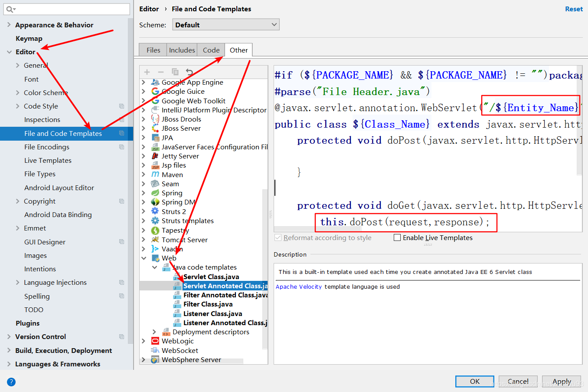Click the Google App Engine icon
588x392 pixels.
[155, 82]
